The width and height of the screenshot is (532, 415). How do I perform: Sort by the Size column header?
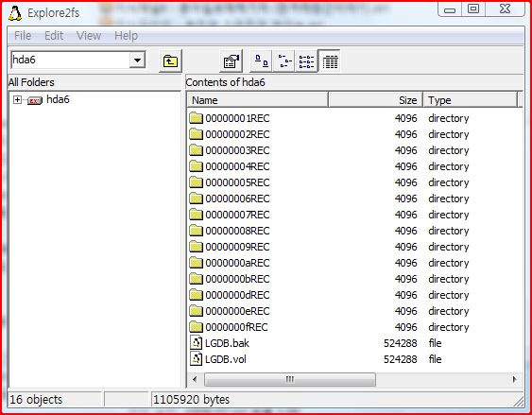(x=375, y=100)
